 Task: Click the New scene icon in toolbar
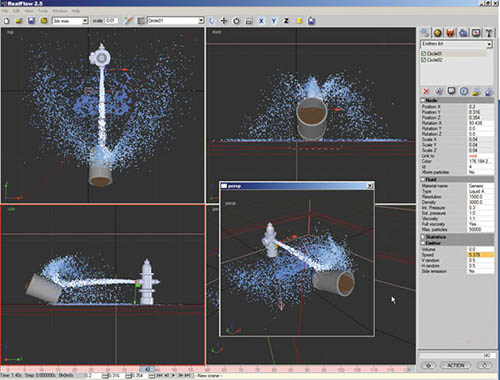pos(7,21)
